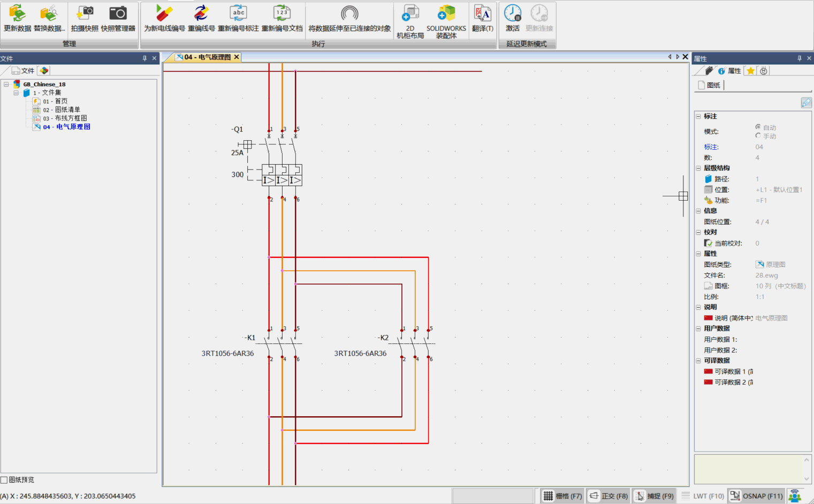Viewport: 814px width, 504px height.
Task: Click the pencil edit icon in properties panel
Action: tap(806, 103)
